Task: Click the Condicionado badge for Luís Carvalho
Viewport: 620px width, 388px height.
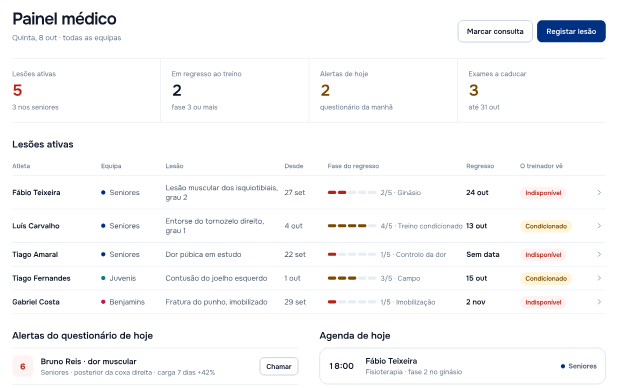Action: coord(546,226)
